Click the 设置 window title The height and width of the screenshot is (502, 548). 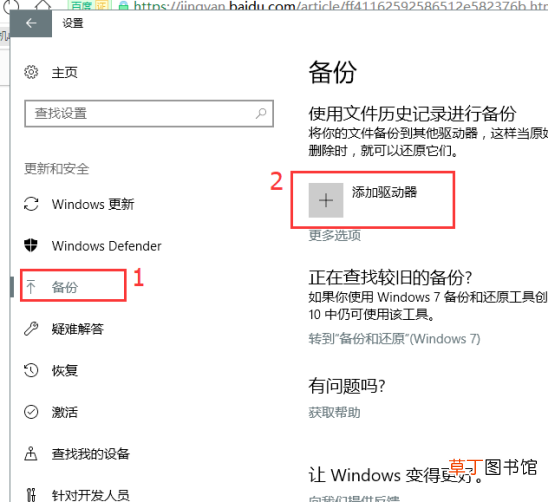tap(73, 23)
